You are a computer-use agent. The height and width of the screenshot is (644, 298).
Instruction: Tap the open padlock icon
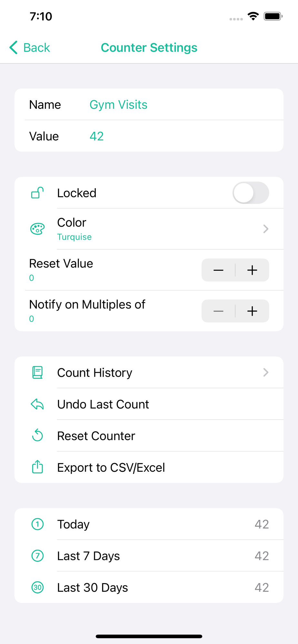click(37, 193)
